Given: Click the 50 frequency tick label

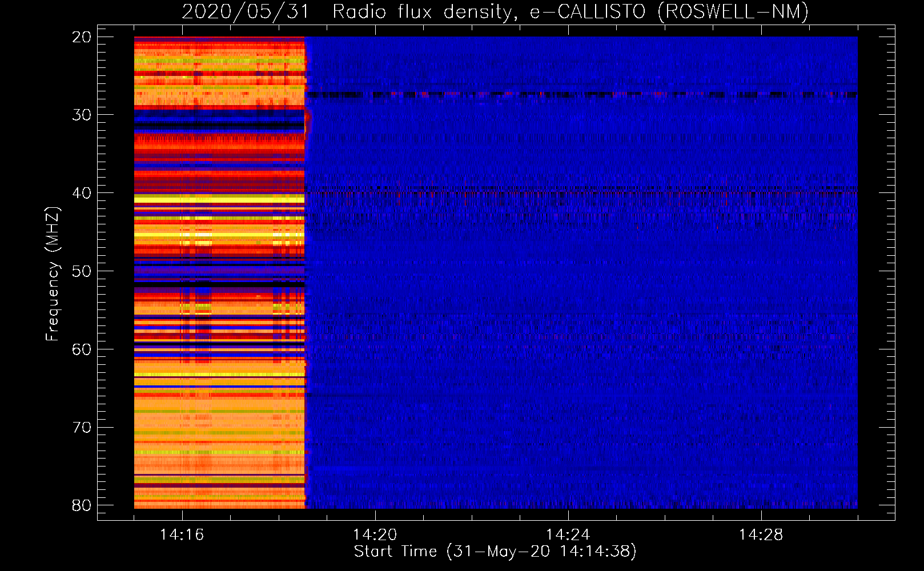Looking at the screenshot, I should [82, 271].
